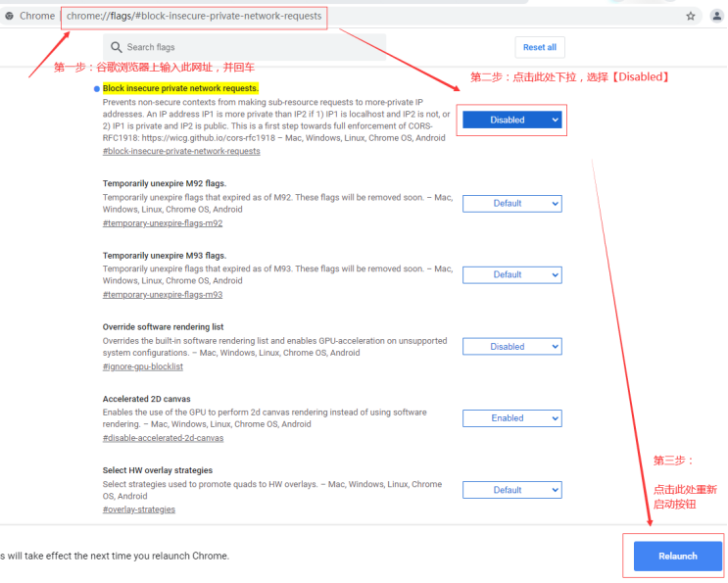Image resolution: width=728 pixels, height=583 pixels.
Task: Click the Chrome site info icon
Action: point(9,16)
